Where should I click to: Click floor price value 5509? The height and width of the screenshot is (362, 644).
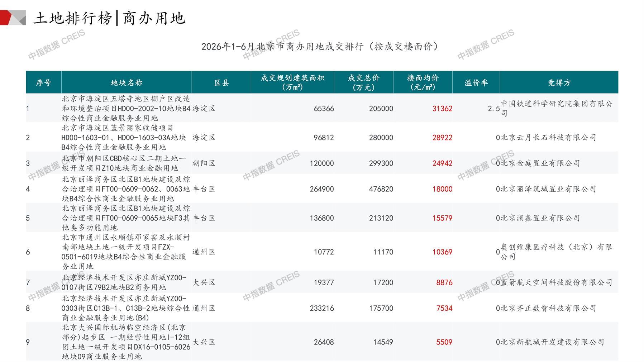pos(444,342)
